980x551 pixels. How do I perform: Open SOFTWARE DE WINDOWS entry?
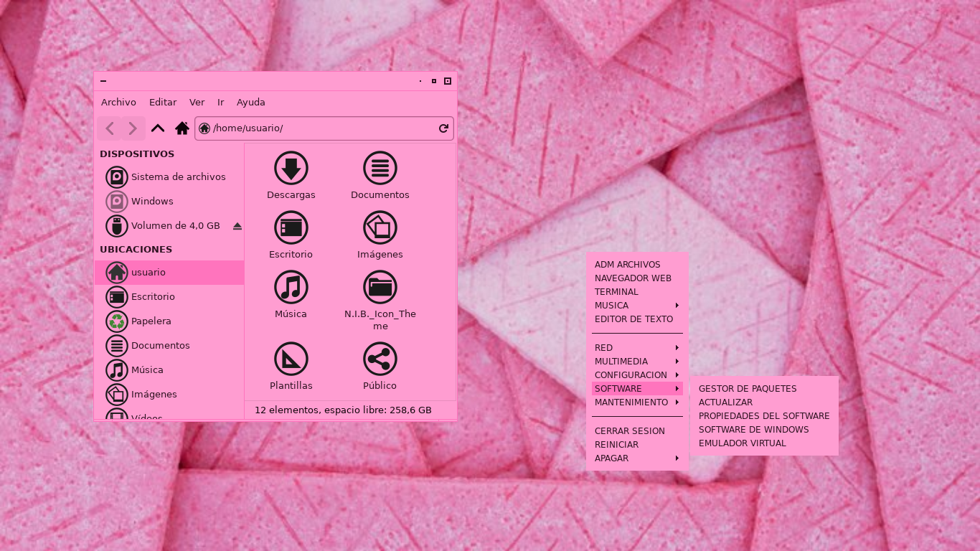764,430
